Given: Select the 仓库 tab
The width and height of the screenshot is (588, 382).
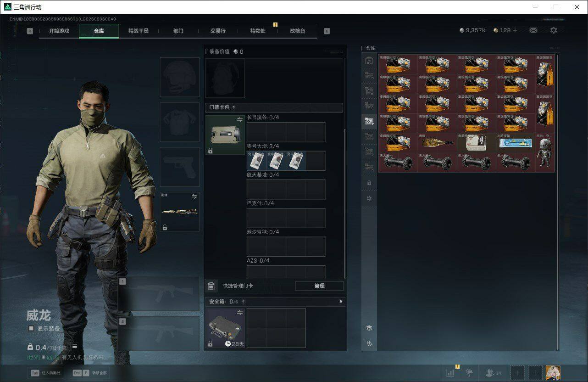Looking at the screenshot, I should (99, 31).
